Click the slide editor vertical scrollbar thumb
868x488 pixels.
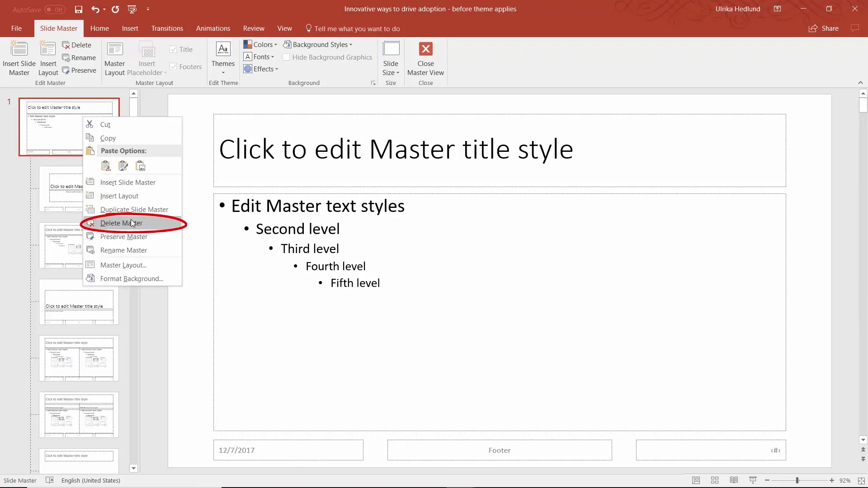pos(863,105)
